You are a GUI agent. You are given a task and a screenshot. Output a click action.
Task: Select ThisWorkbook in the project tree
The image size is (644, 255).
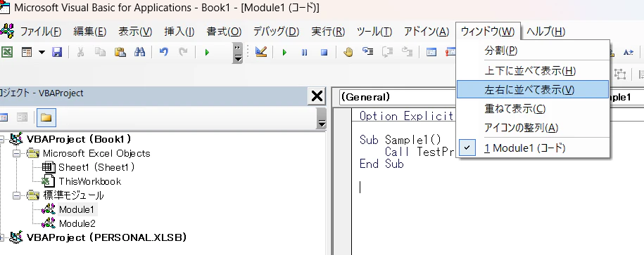coord(90,181)
